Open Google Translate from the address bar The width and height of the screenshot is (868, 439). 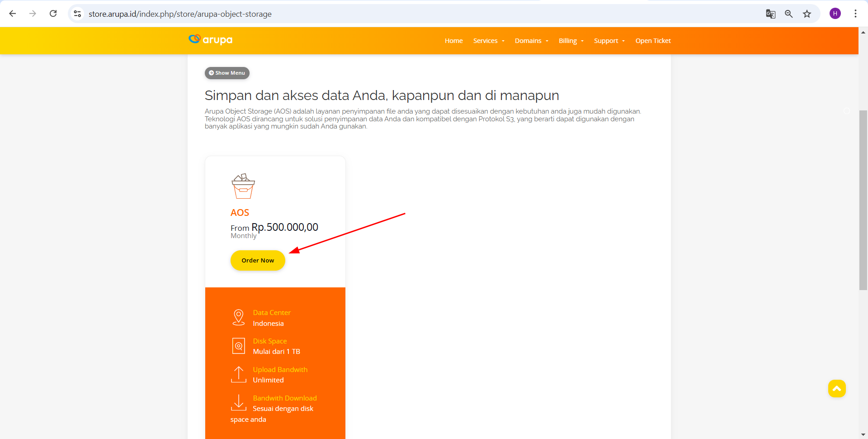(770, 14)
